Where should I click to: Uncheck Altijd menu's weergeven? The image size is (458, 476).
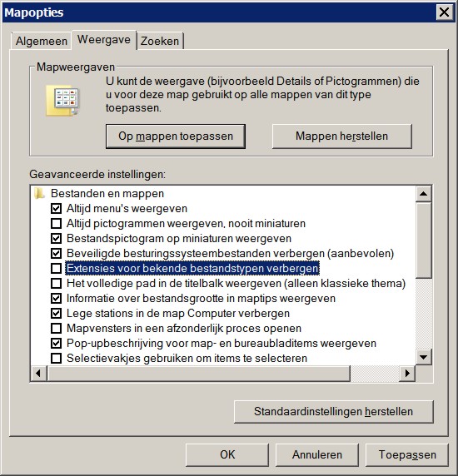tap(56, 209)
